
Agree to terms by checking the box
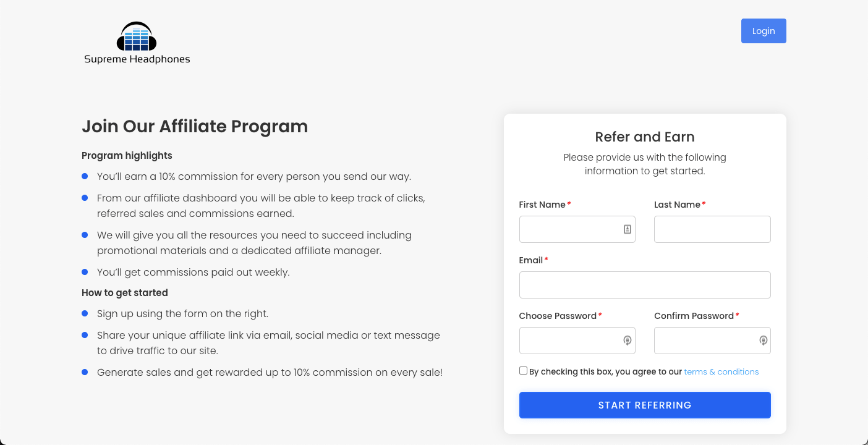click(524, 371)
